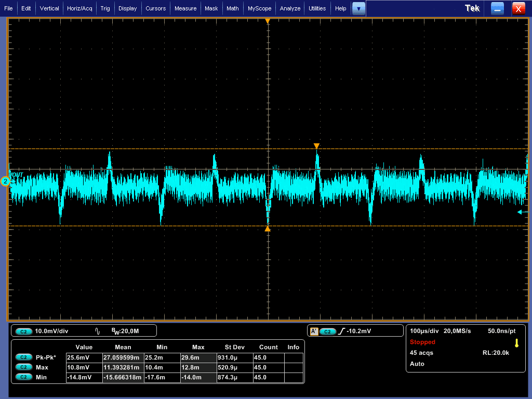532x399 pixels.
Task: Click the channel 2 ground reference marker
Action: pyautogui.click(x=6, y=181)
